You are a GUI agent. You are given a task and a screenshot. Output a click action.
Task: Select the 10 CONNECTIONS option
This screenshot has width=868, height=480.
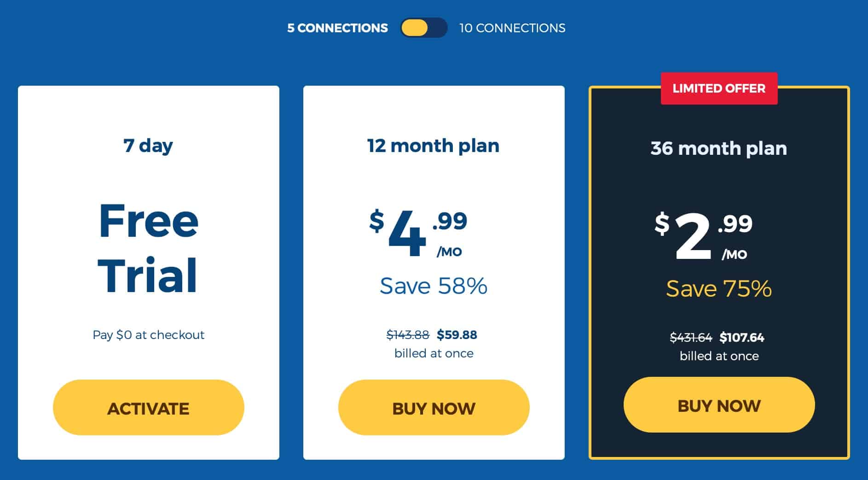512,28
